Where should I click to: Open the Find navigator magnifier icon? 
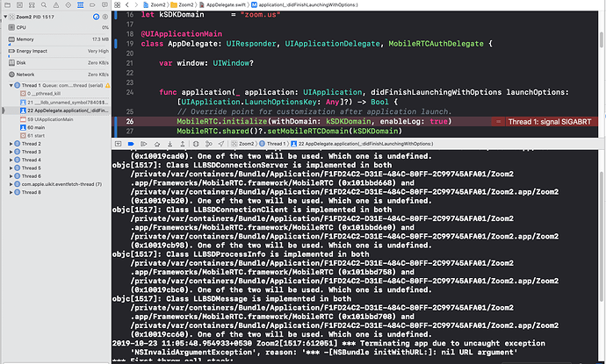pyautogui.click(x=44, y=5)
